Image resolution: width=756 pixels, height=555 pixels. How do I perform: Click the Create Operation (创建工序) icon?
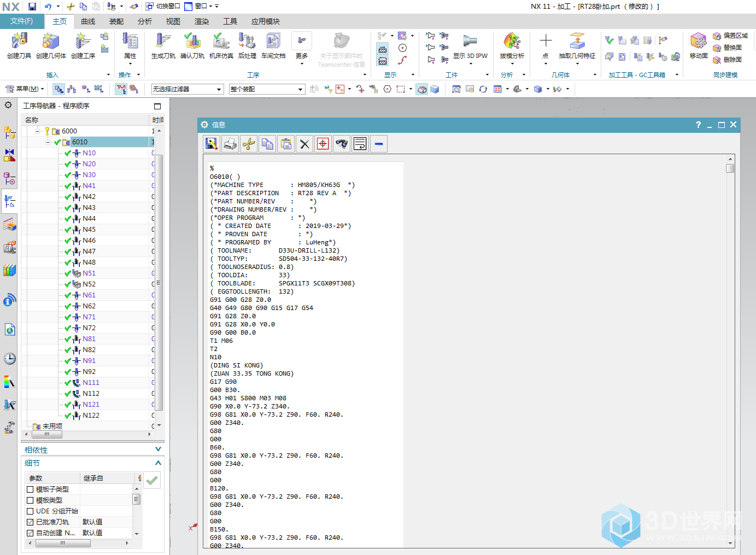(83, 41)
